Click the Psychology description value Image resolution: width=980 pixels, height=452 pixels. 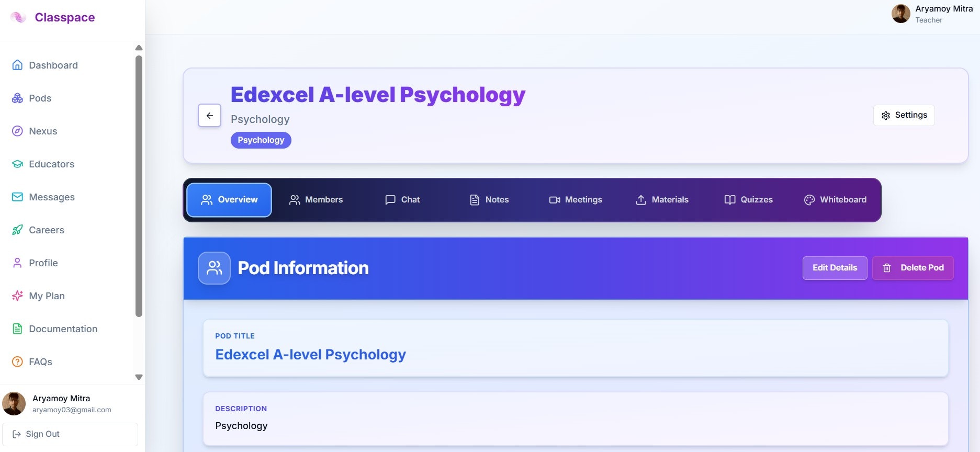point(241,426)
